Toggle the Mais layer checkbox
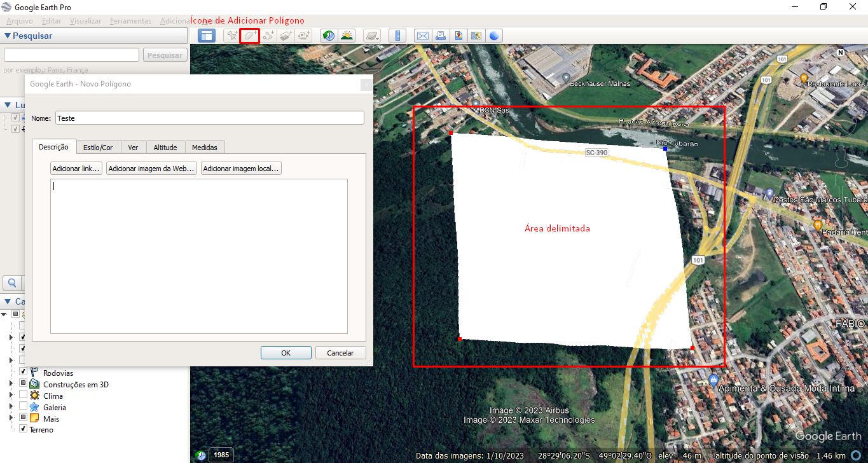 (x=23, y=417)
